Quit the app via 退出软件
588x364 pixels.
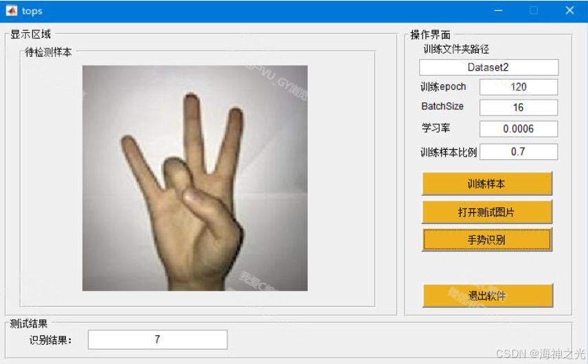488,296
